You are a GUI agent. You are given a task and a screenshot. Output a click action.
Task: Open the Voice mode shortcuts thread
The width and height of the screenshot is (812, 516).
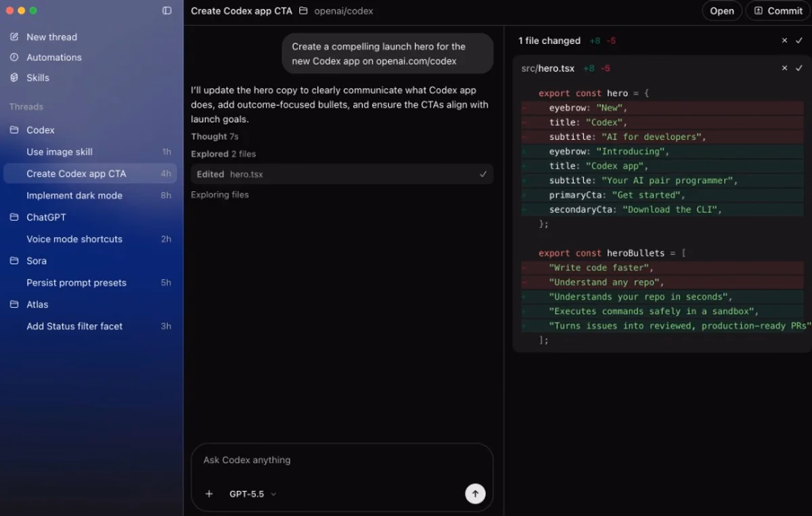[91, 239]
